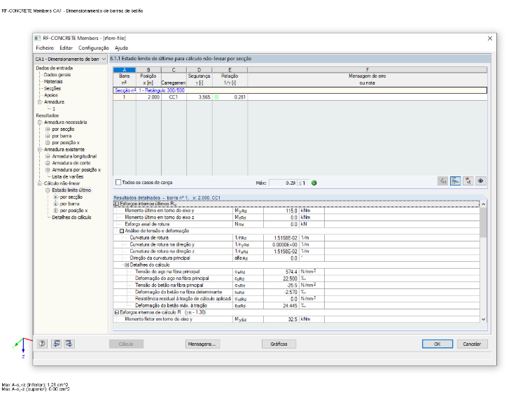Collapse Esforços internos últimos Ru group

[116, 204]
